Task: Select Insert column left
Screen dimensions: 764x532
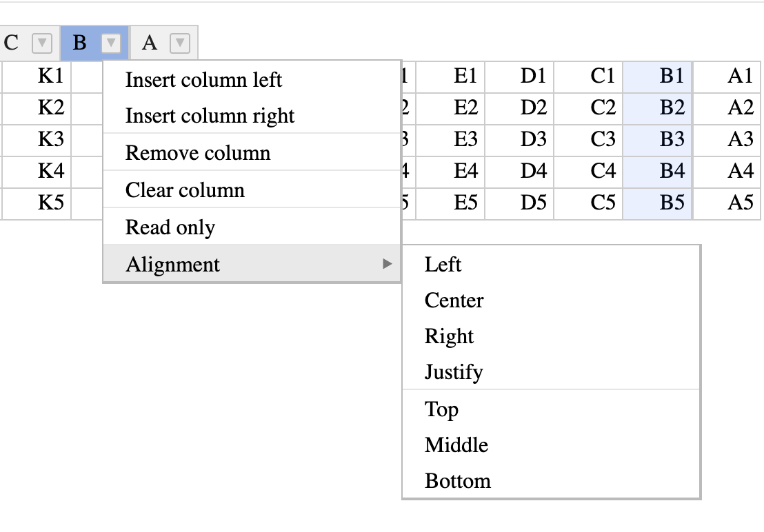Action: coord(204,80)
